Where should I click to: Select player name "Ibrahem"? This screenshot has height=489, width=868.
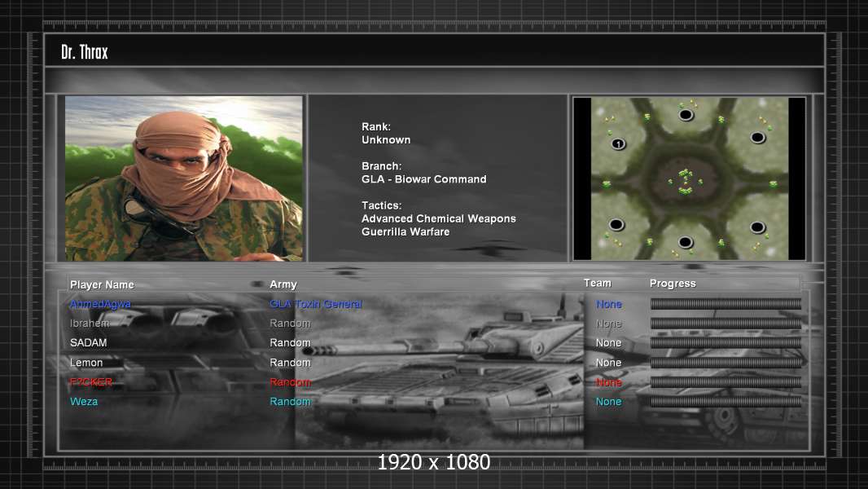point(90,324)
